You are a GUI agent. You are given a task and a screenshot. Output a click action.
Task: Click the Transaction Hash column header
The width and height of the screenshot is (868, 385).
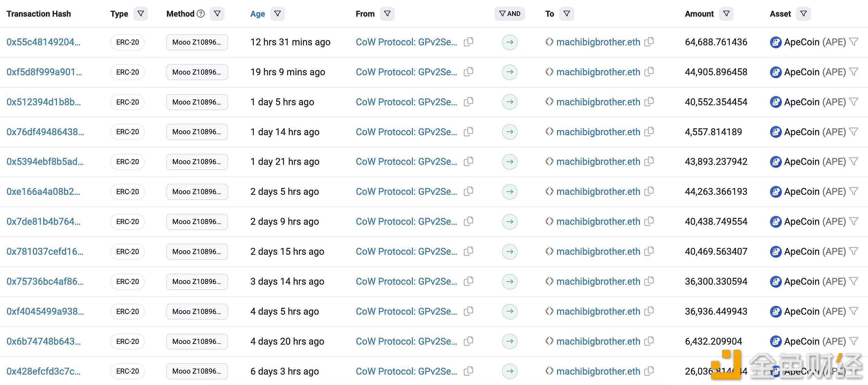tap(39, 14)
